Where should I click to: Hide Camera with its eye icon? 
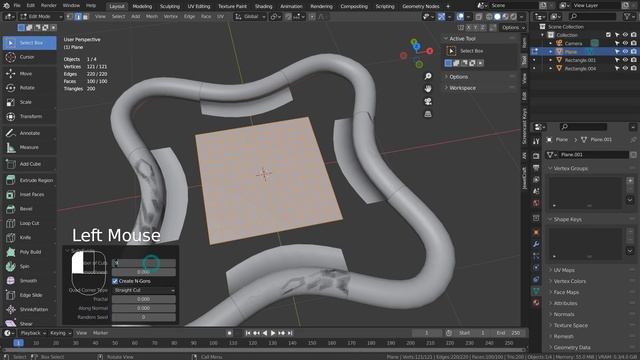(625, 43)
